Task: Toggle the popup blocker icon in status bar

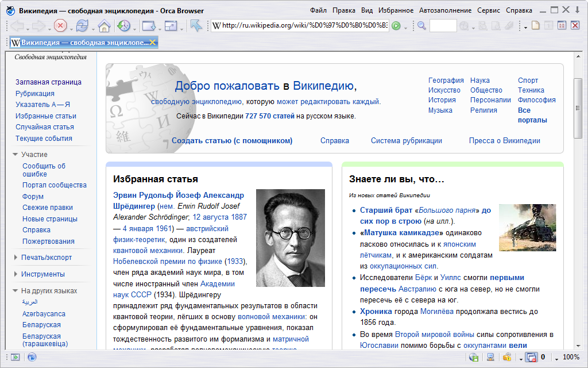Action: (x=531, y=357)
